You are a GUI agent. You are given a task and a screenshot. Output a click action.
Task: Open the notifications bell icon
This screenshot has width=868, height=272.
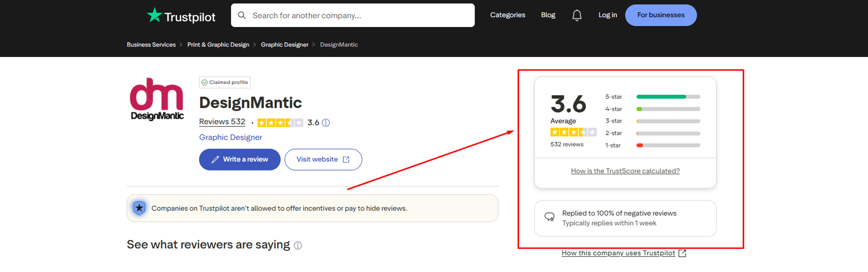(x=577, y=15)
